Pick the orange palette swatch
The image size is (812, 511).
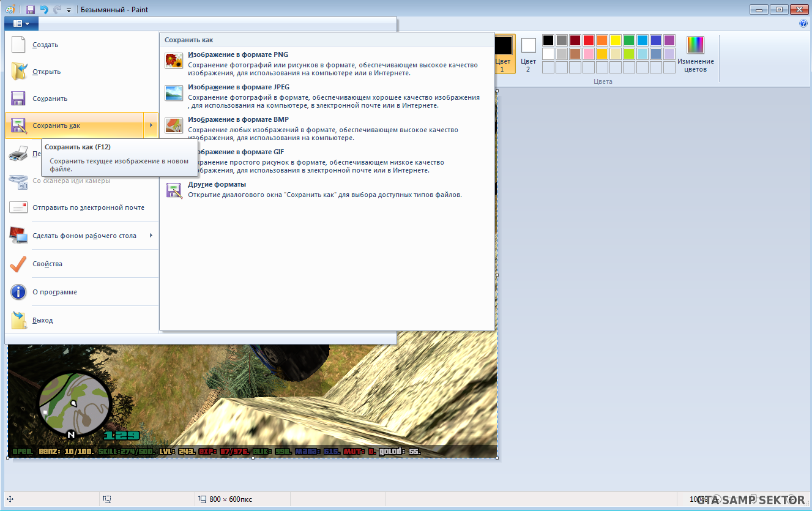602,40
